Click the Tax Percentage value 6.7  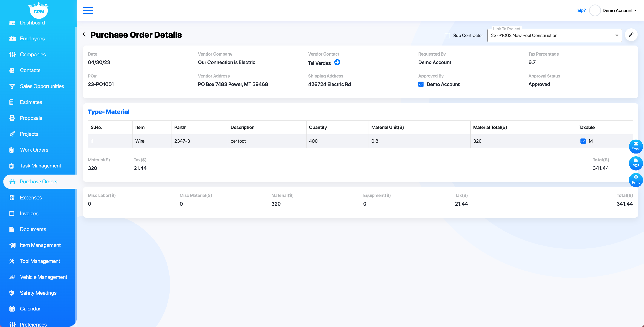click(x=532, y=62)
